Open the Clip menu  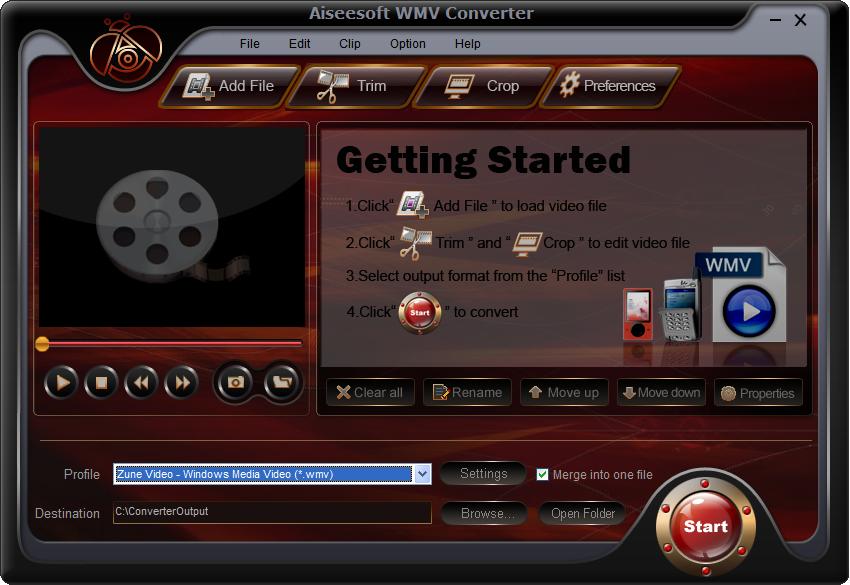pos(350,44)
